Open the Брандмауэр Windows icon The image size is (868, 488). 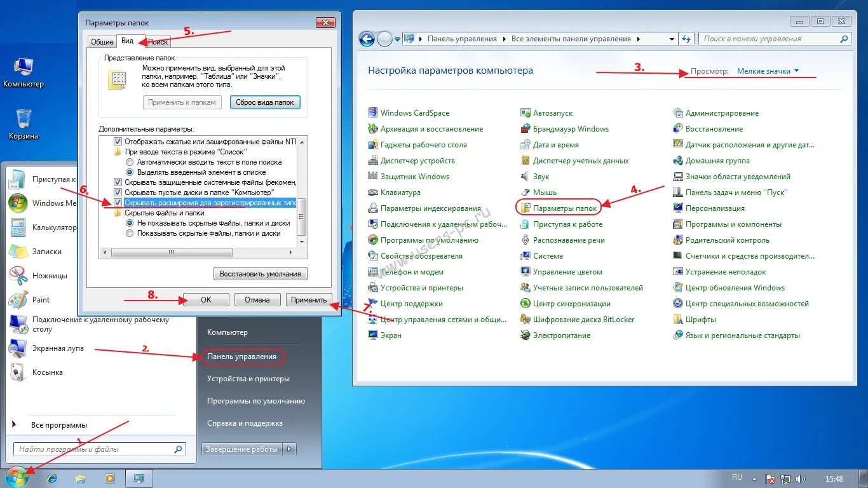coord(526,129)
